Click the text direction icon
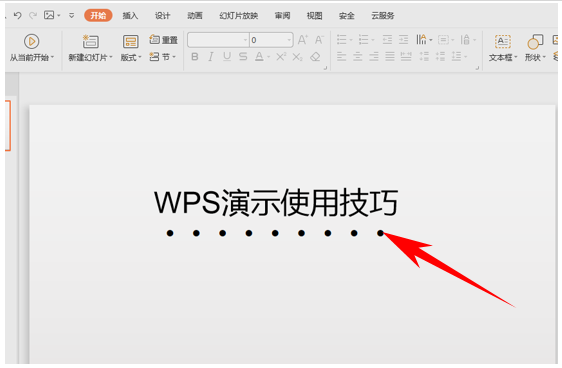562x368 pixels. [x=422, y=39]
